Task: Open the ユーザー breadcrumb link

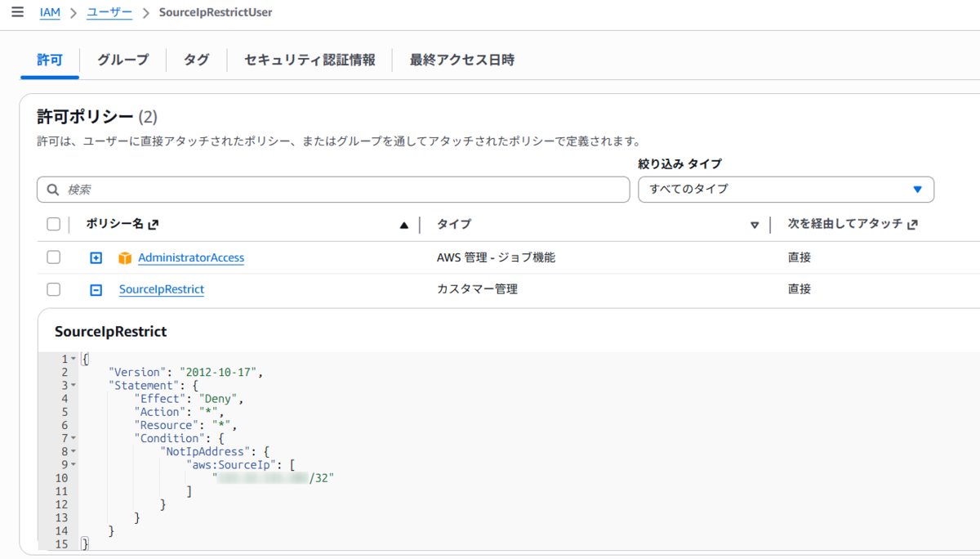Action: point(109,12)
